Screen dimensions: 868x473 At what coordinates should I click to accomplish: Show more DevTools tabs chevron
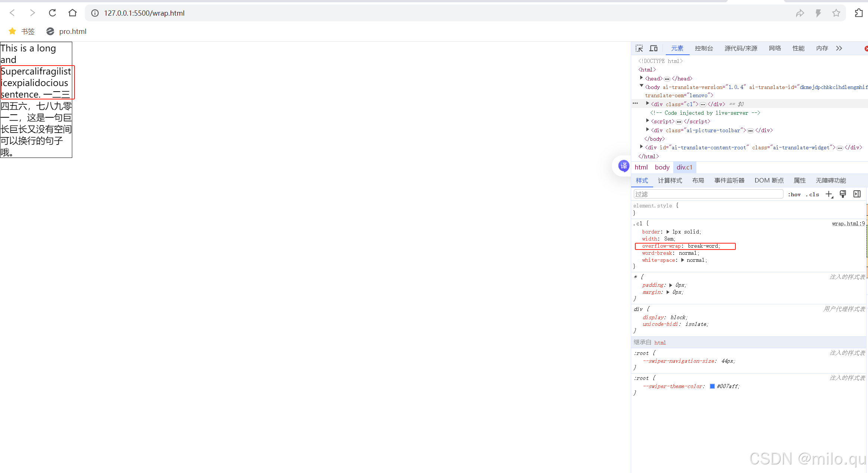(839, 48)
